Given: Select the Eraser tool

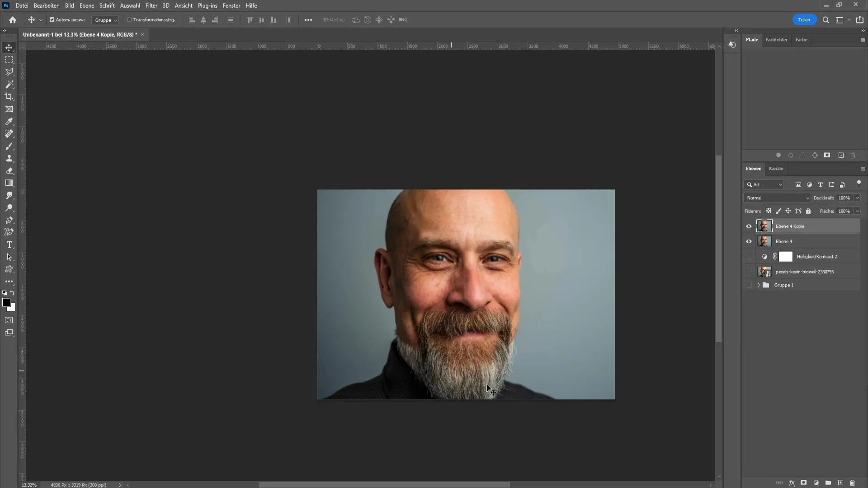Looking at the screenshot, I should point(9,170).
